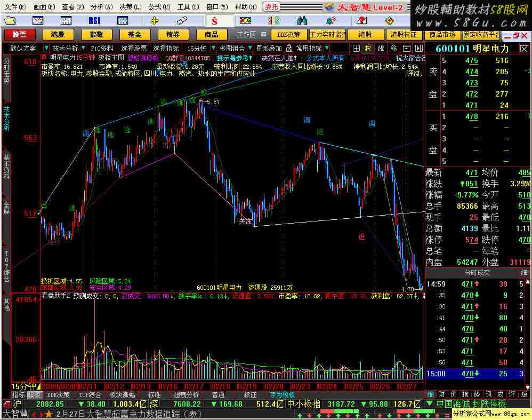Click the line chart toolbar icon
Viewport: 532px width, 420px height.
pyautogui.click(x=38, y=21)
